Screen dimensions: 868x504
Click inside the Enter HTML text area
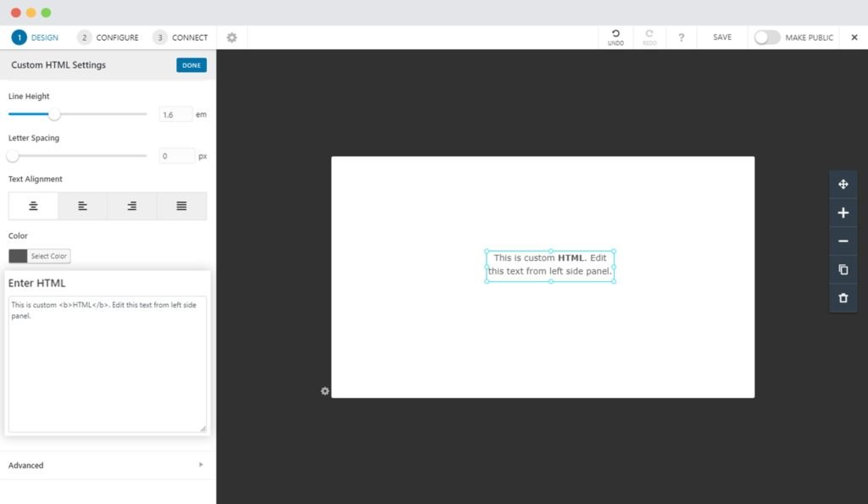[107, 373]
